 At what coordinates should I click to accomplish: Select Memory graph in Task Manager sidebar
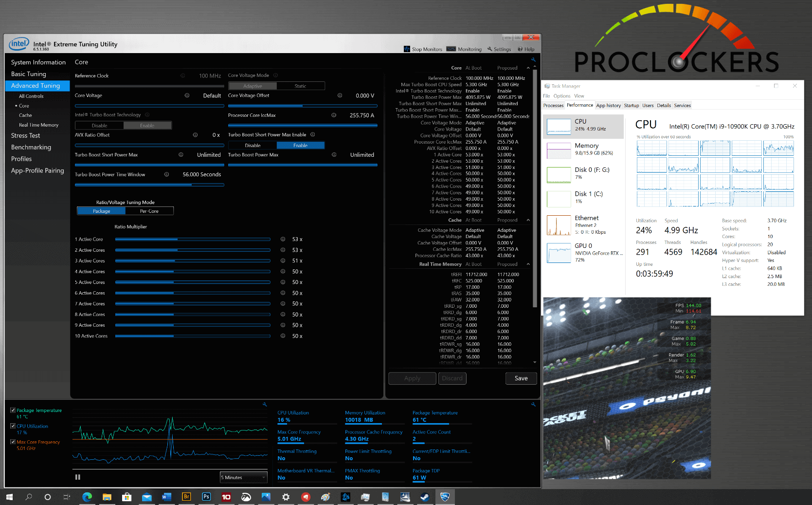coord(583,150)
